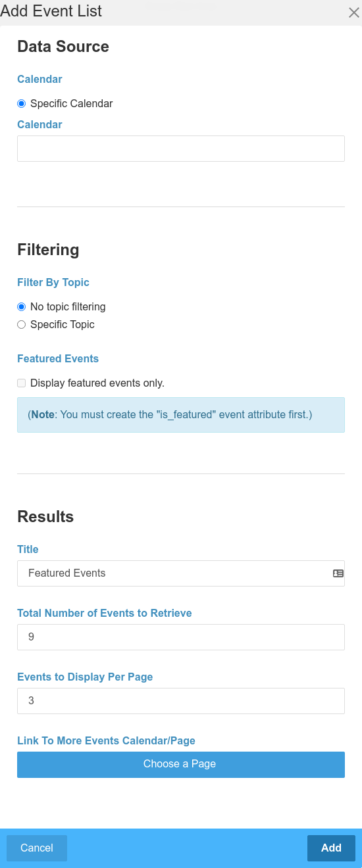
Task: Focus the Events to Display Per Page field
Action: (x=181, y=701)
